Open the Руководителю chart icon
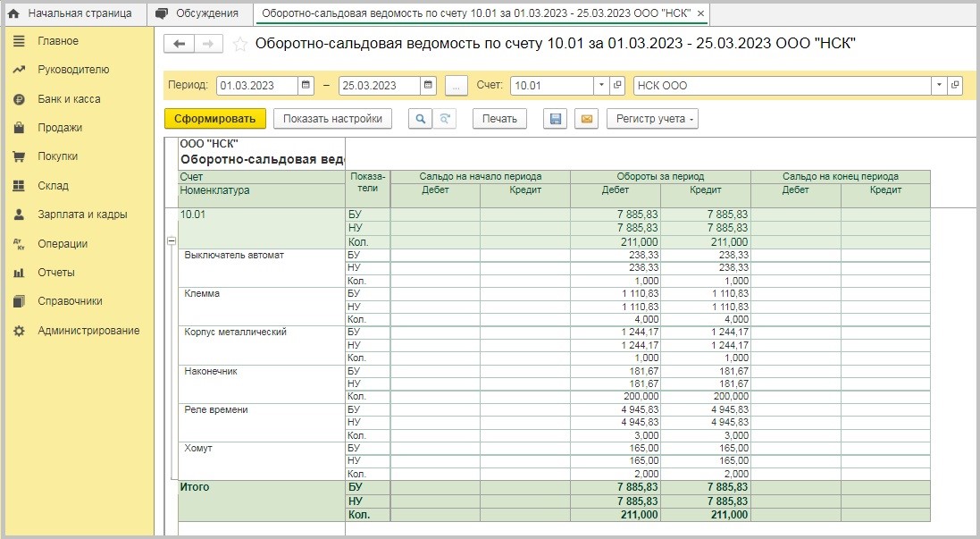Viewport: 980px width, 539px height. coord(19,70)
